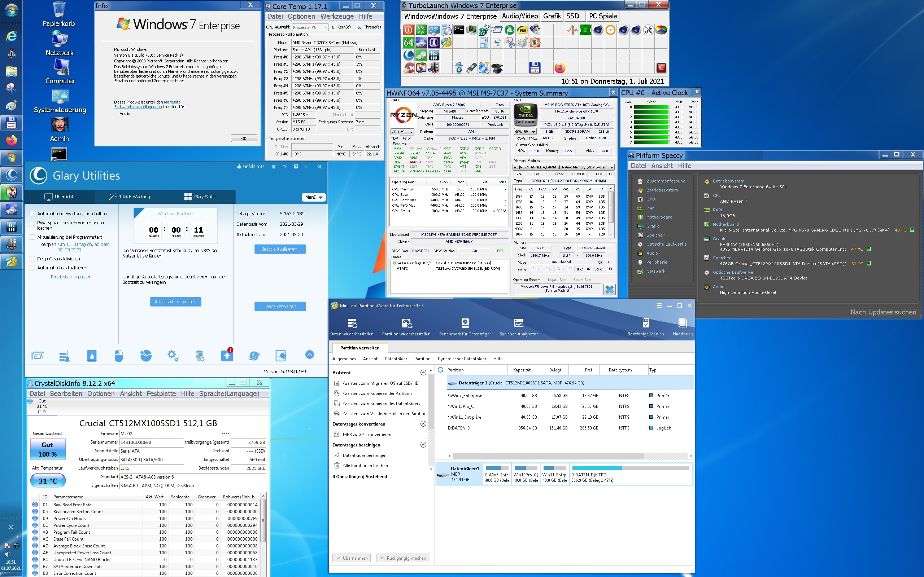
Task: Click the registry cleaner trash icon in Glary Utilities
Action: [x=199, y=356]
